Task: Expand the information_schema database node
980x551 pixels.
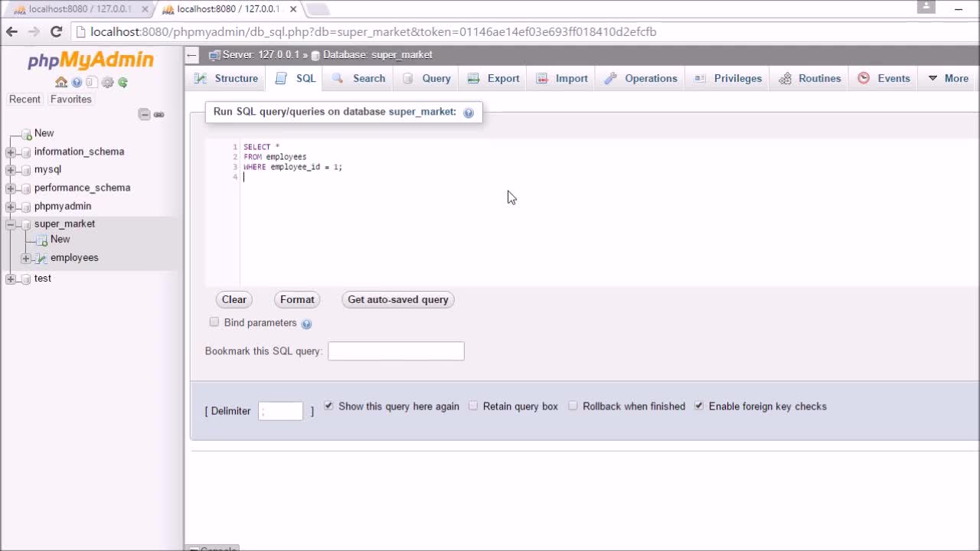Action: tap(11, 152)
